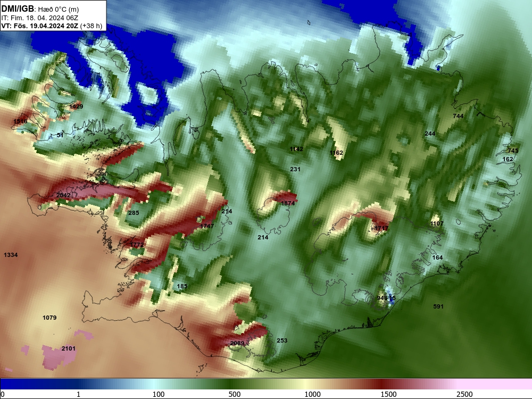
Task: Click the map value "1429"
Action: [76, 106]
